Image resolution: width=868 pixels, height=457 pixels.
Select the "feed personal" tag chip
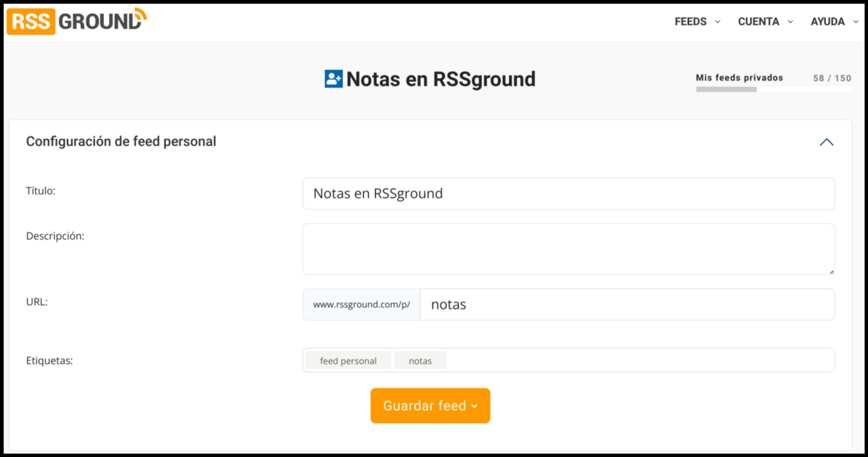348,361
